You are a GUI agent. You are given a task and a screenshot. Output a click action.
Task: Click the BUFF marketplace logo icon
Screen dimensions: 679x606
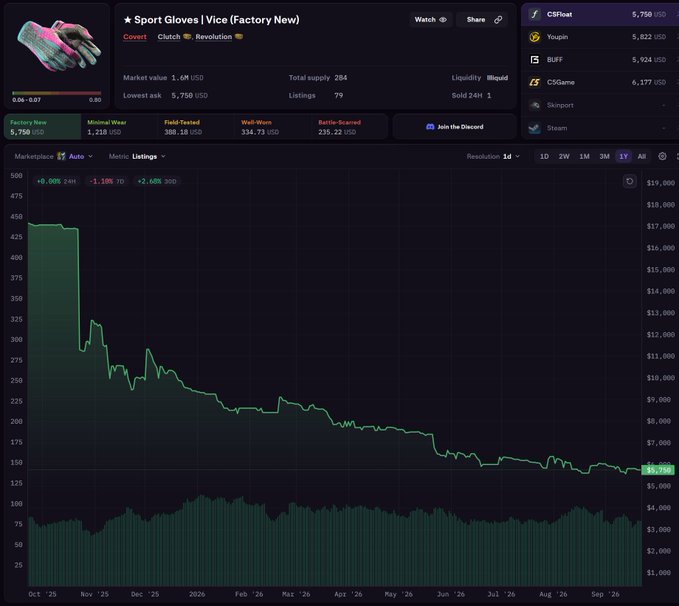[x=535, y=60]
